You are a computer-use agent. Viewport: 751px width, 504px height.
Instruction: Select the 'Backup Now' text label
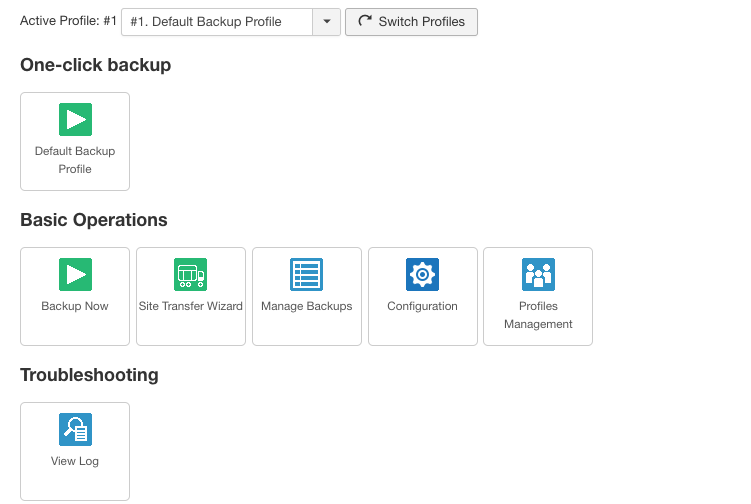coord(75,306)
